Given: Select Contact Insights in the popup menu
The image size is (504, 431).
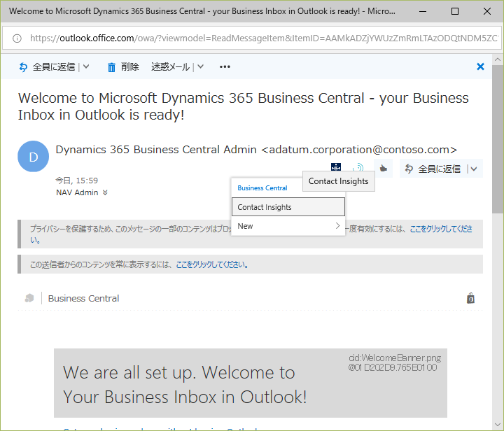Looking at the screenshot, I should coord(288,207).
